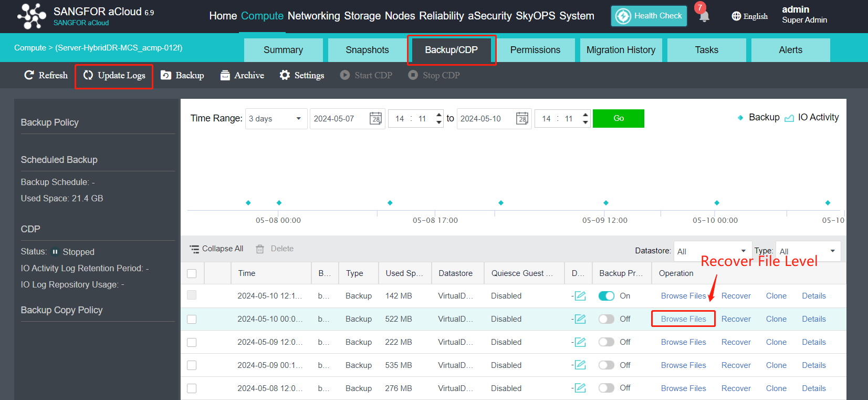Open the Reliability menu

click(442, 16)
